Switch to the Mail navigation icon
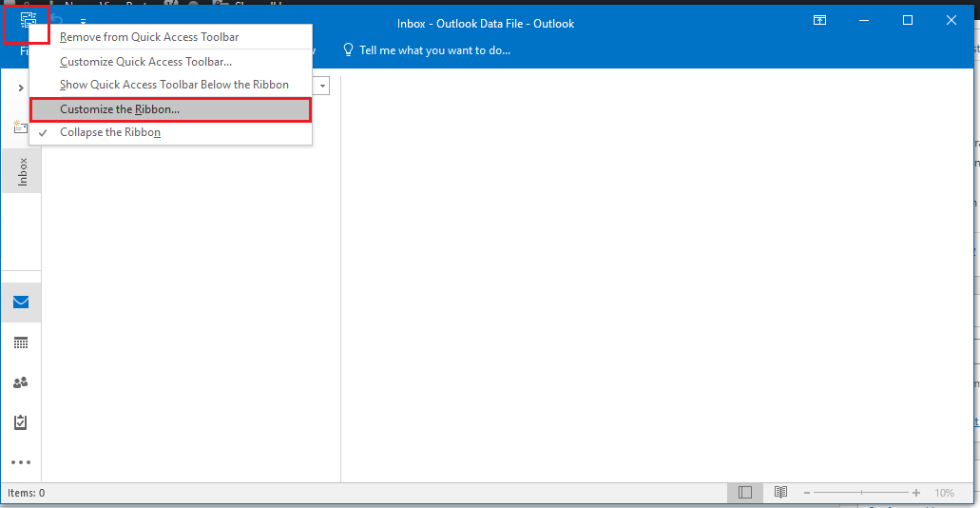This screenshot has width=980, height=508. [x=21, y=303]
